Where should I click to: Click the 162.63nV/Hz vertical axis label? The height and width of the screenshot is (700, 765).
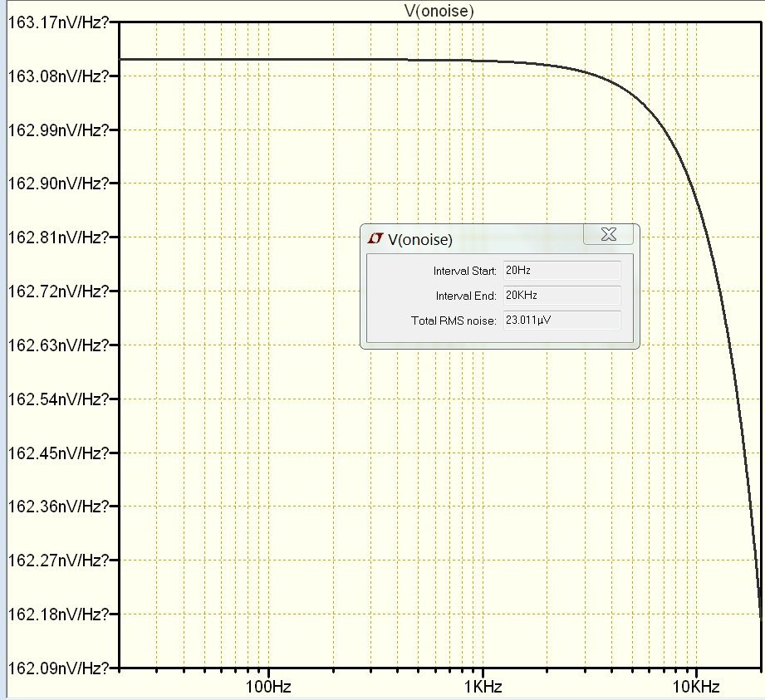click(58, 345)
